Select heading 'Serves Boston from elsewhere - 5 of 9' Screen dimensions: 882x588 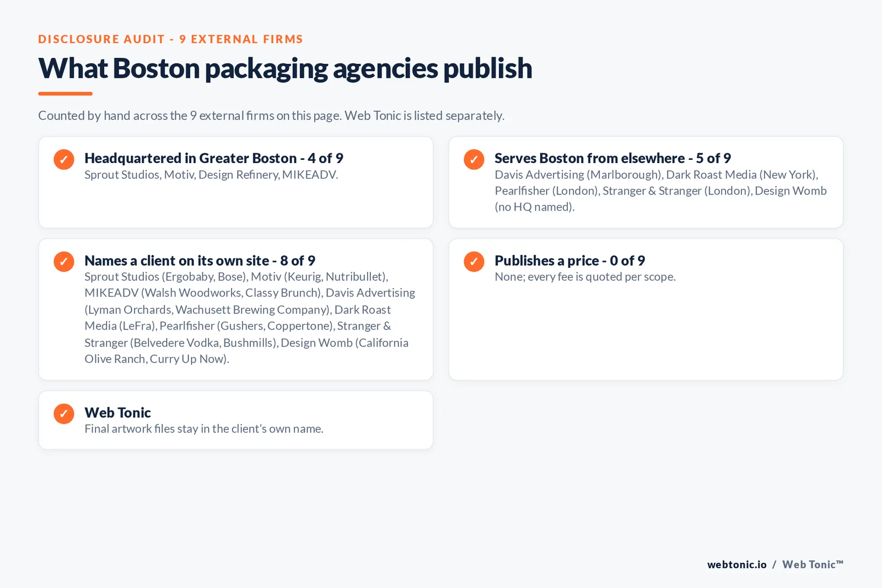[x=613, y=158]
